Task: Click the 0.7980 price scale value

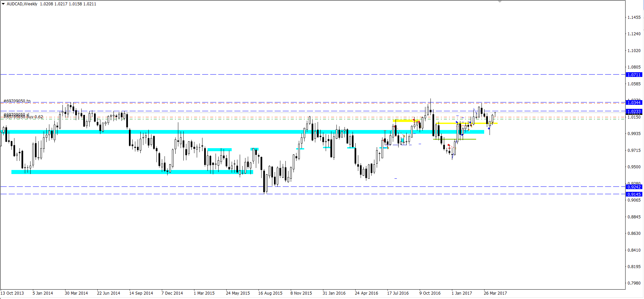Action: (634, 283)
